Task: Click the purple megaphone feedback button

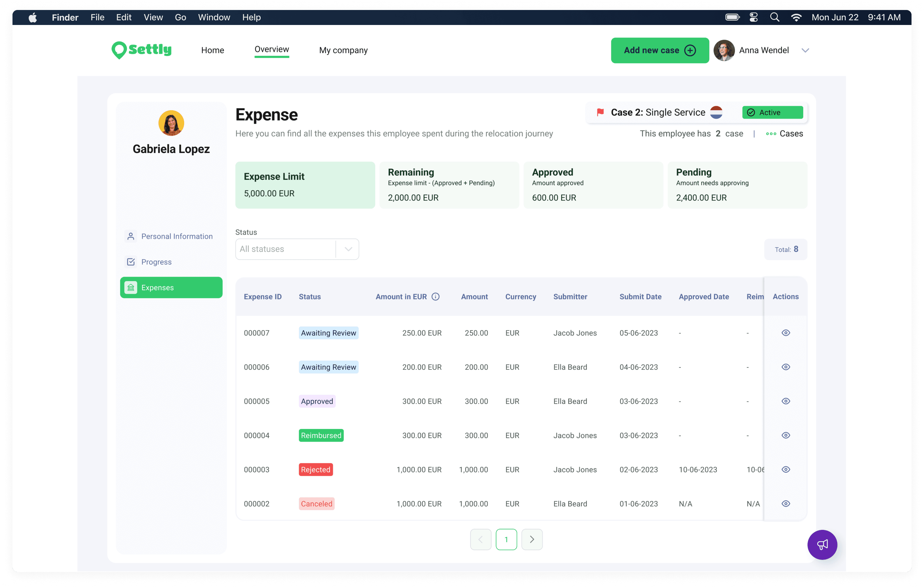Action: [822, 545]
